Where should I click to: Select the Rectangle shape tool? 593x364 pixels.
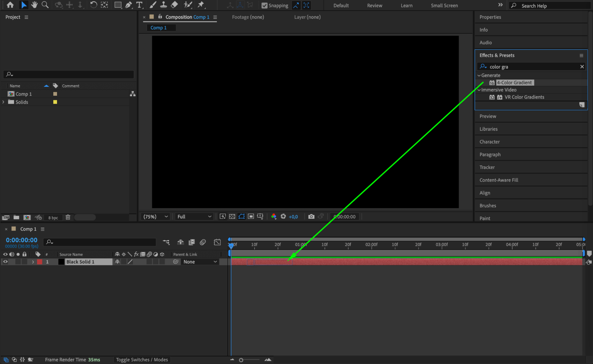[118, 5]
